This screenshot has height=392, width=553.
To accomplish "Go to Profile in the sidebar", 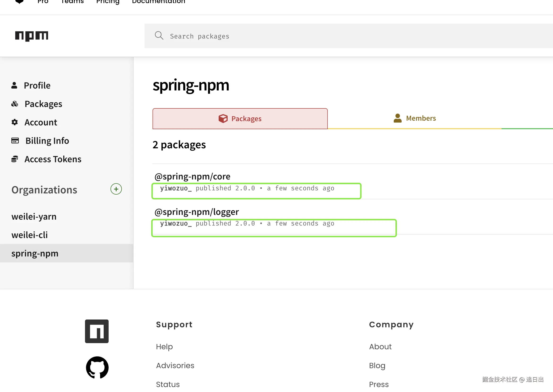I will pyautogui.click(x=37, y=85).
